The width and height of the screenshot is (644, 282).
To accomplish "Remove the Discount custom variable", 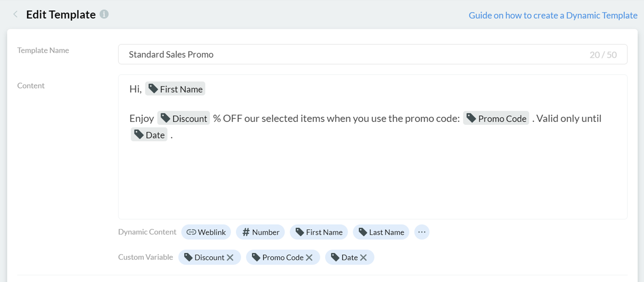I will pyautogui.click(x=230, y=257).
